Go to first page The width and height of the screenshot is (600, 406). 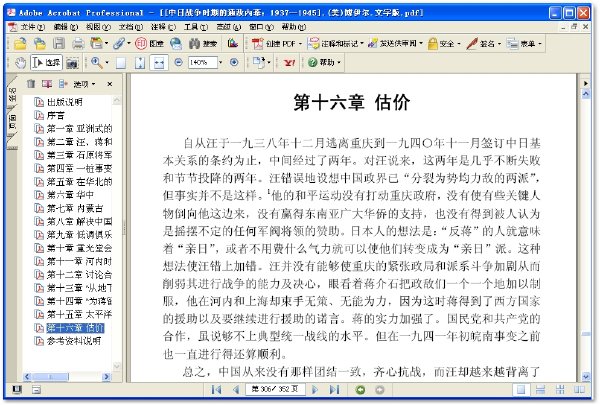(216, 390)
